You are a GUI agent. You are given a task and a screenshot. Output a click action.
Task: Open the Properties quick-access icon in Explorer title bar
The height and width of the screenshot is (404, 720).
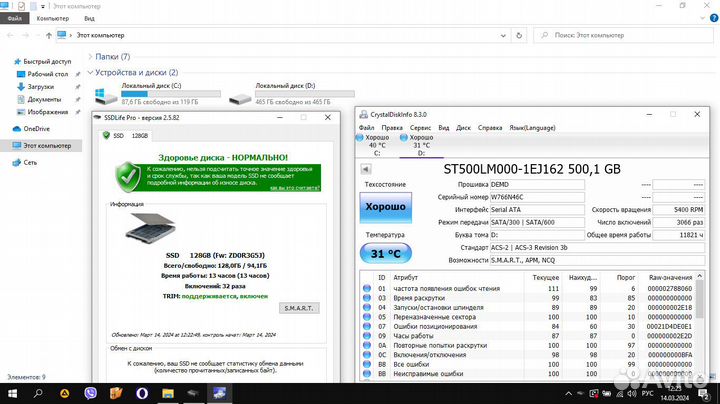tap(21, 6)
